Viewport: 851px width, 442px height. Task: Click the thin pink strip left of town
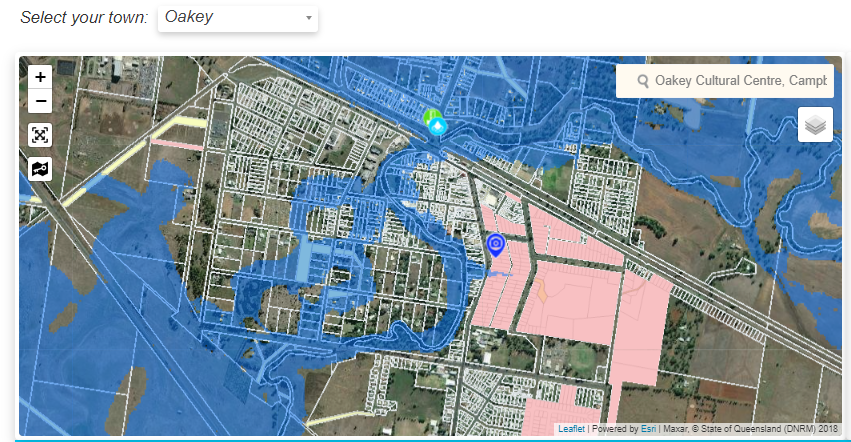[177, 145]
